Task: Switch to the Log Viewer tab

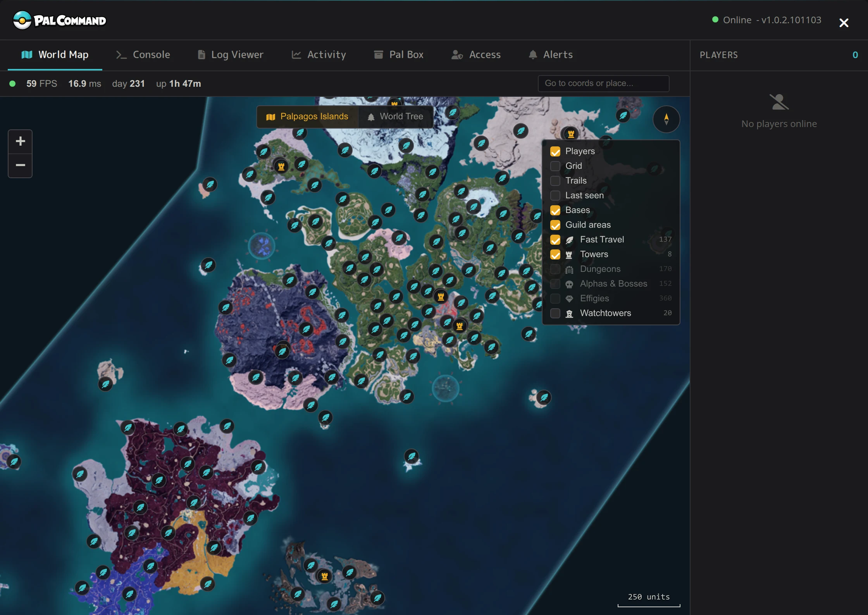Action: [x=231, y=55]
